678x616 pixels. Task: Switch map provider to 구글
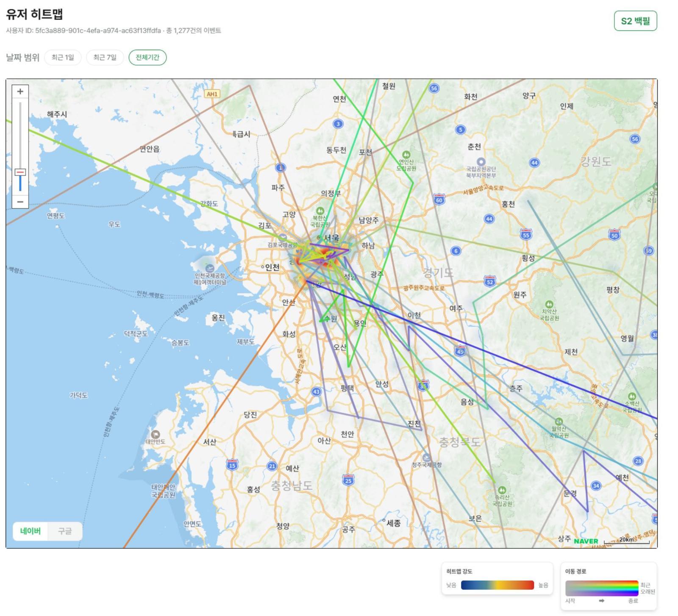tap(65, 531)
